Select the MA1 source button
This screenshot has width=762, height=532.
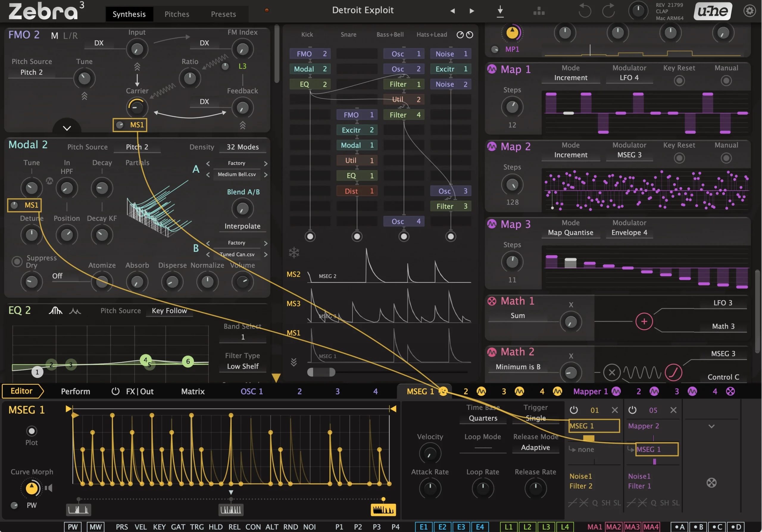coord(595,527)
